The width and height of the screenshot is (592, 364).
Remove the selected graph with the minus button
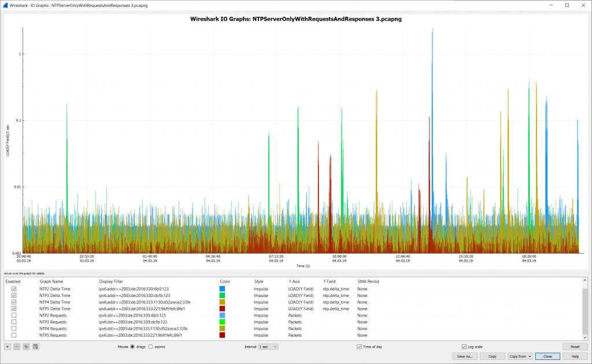pyautogui.click(x=17, y=347)
